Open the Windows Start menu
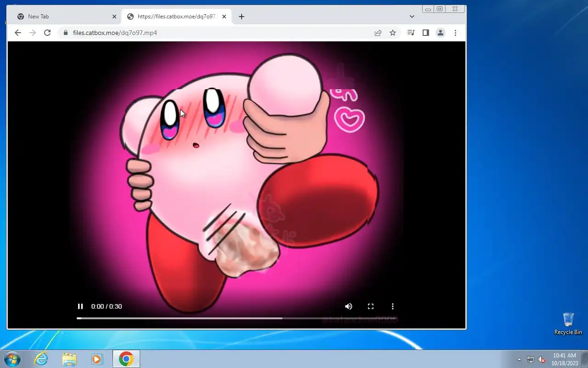The width and height of the screenshot is (588, 368). pyautogui.click(x=12, y=359)
